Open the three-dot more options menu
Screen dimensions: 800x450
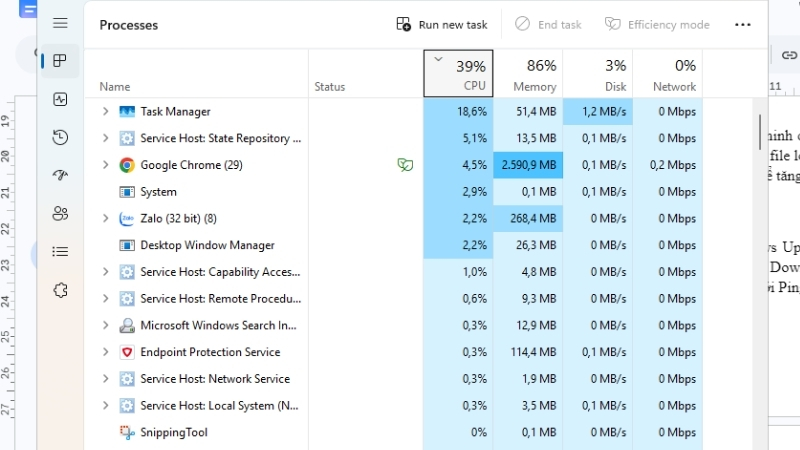click(x=742, y=24)
